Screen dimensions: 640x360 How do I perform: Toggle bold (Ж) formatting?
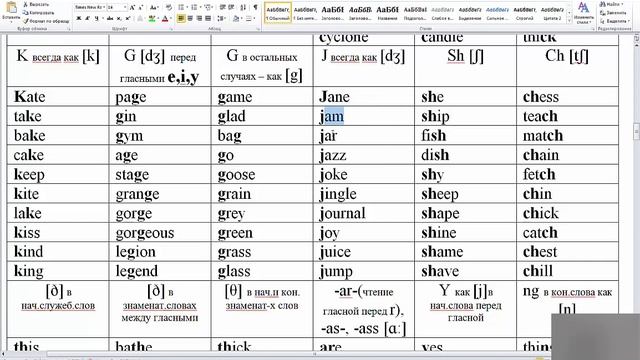(78, 18)
